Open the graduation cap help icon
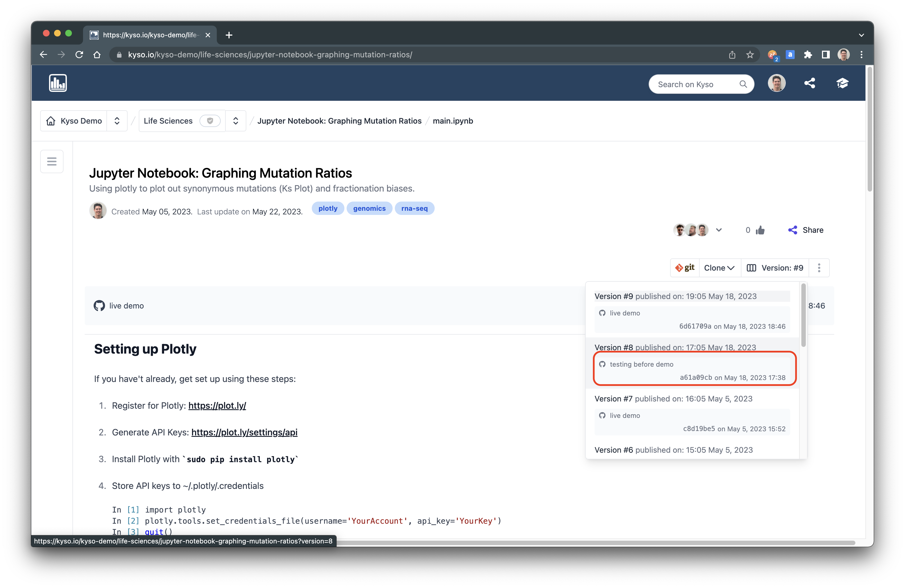This screenshot has width=905, height=588. coord(842,83)
